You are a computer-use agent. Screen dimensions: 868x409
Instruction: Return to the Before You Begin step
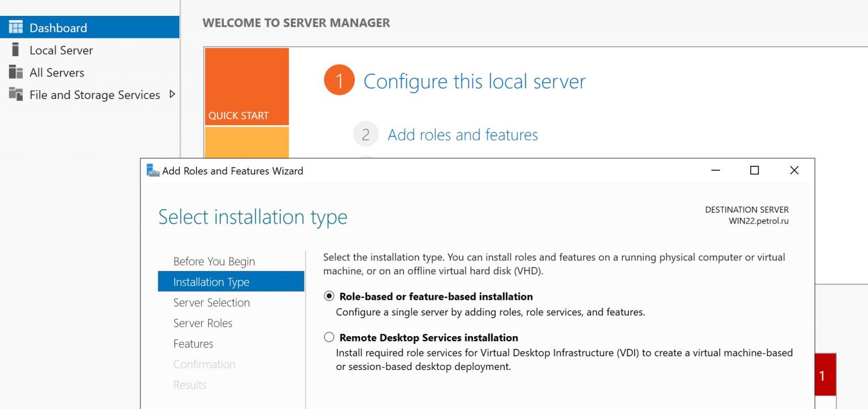tap(214, 261)
